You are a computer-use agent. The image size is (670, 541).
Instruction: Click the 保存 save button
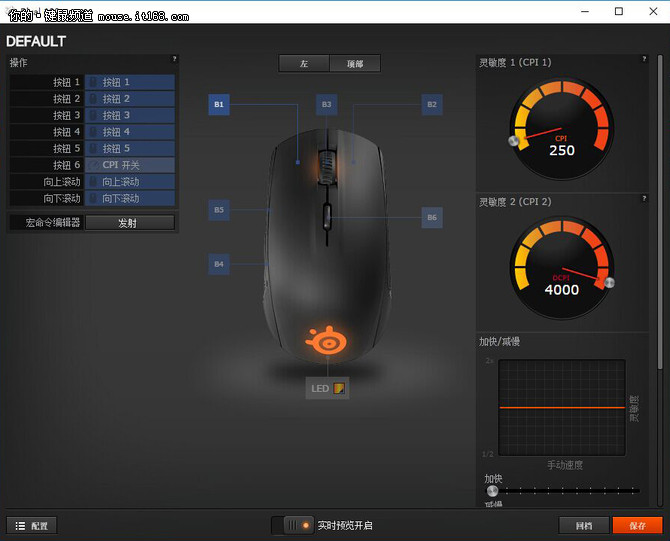point(638,526)
